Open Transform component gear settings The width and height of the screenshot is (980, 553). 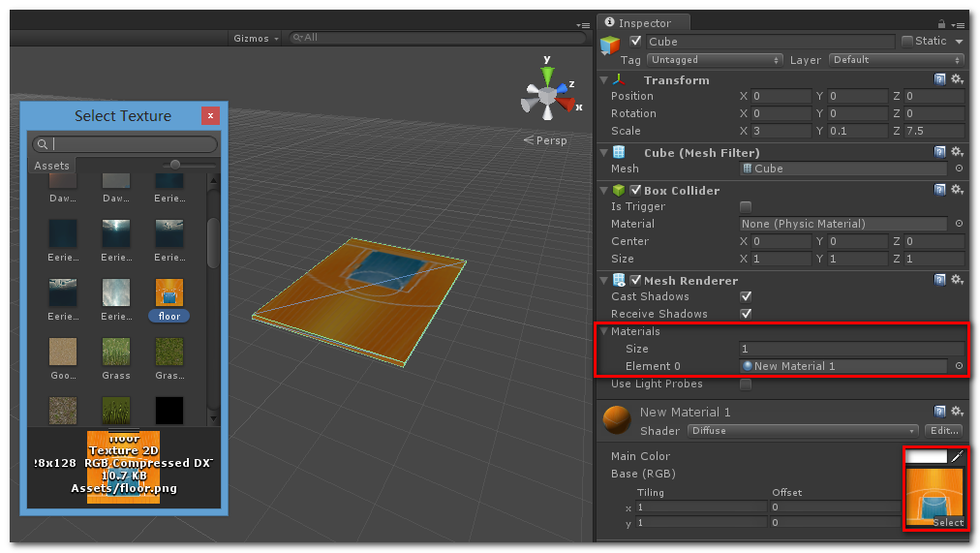957,79
